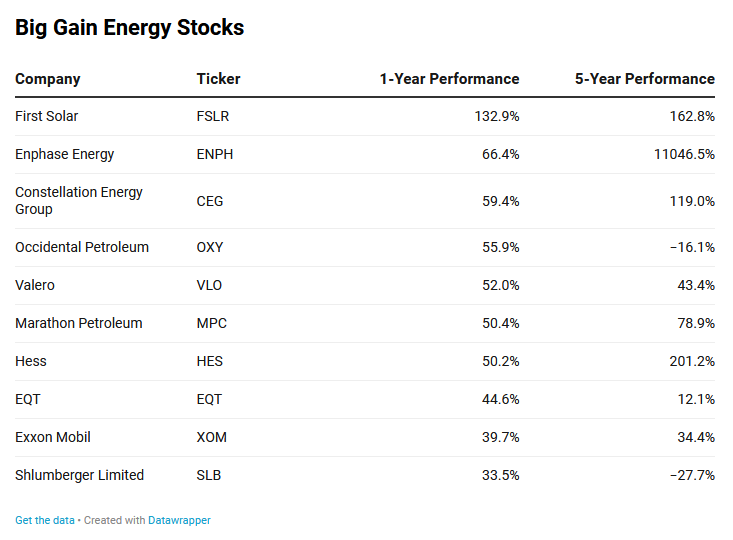This screenshot has height=540, width=733.
Task: Select the Hess company cell
Action: click(31, 361)
